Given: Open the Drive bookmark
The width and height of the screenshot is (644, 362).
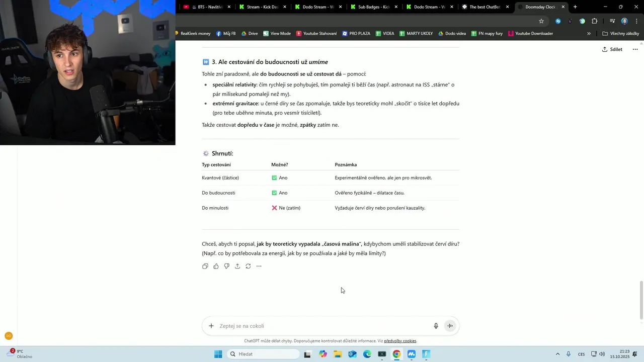Looking at the screenshot, I should 250,34.
